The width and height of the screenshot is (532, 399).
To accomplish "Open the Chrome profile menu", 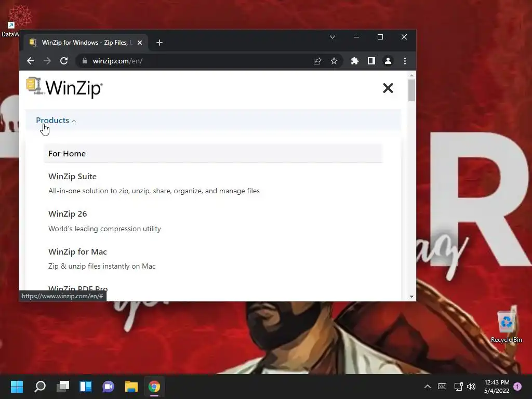I will click(388, 61).
